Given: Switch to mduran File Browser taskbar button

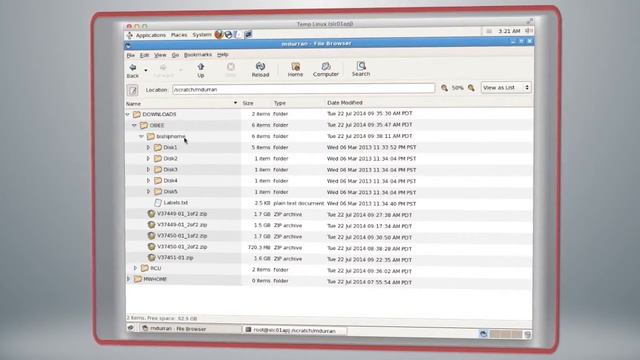Looking at the screenshot, I should click(190, 328).
